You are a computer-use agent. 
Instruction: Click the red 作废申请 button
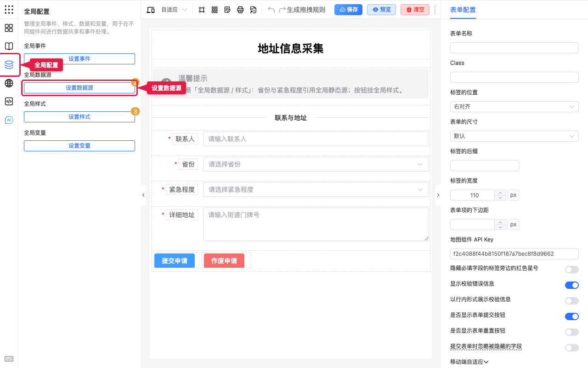pyautogui.click(x=224, y=261)
